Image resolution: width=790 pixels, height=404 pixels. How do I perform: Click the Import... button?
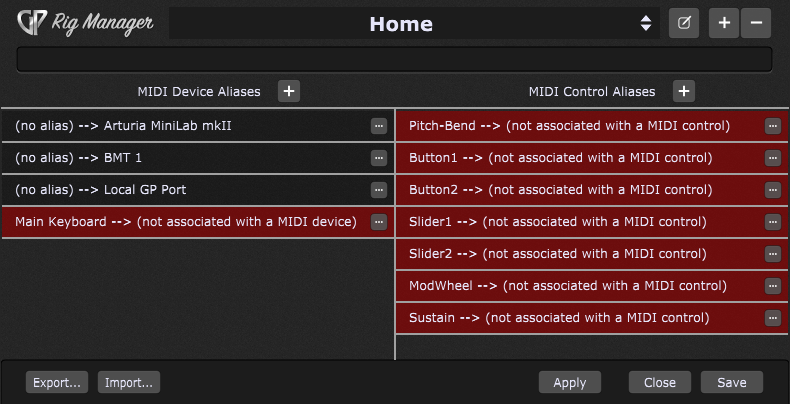point(129,382)
